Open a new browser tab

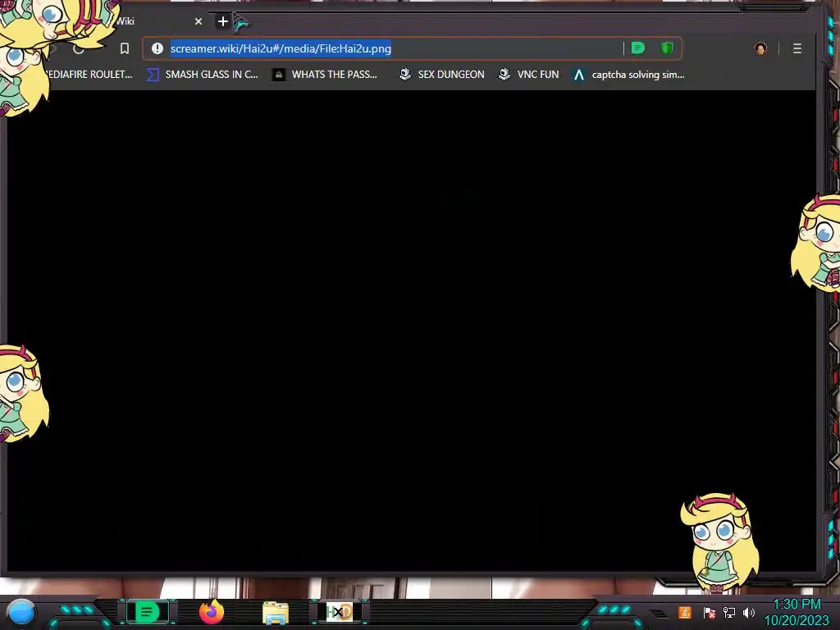pos(223,21)
